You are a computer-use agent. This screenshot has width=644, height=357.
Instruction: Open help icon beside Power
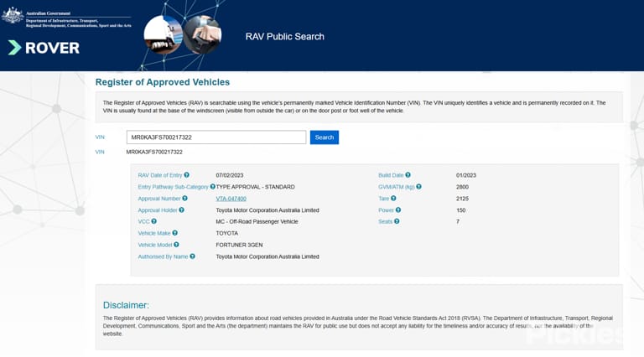point(398,210)
